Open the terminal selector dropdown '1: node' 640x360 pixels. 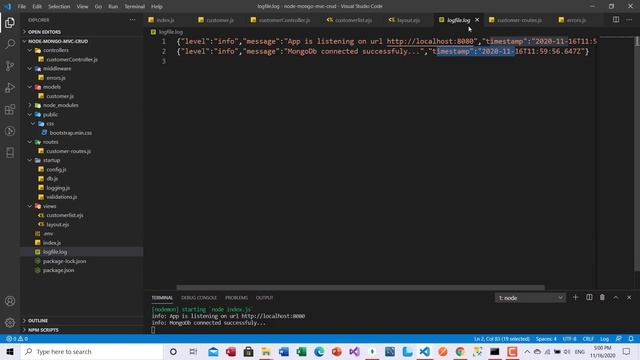[x=530, y=298]
